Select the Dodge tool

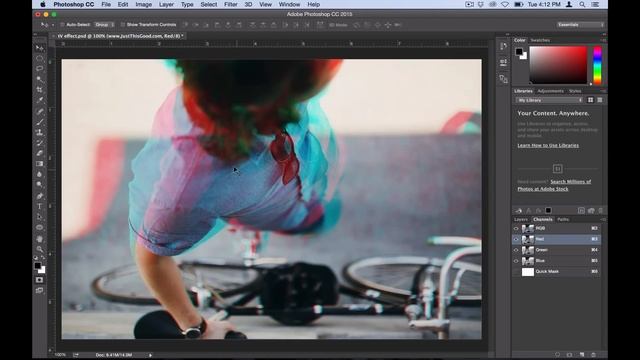[40, 185]
